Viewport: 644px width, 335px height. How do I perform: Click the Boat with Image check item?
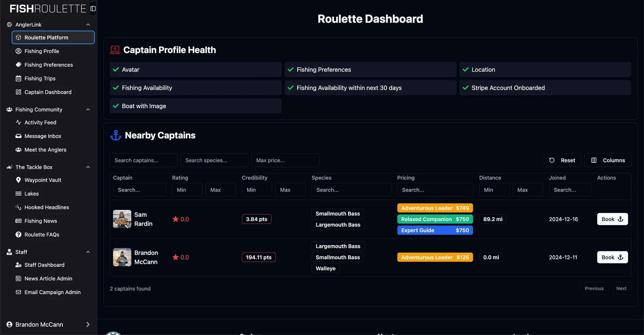pos(195,106)
